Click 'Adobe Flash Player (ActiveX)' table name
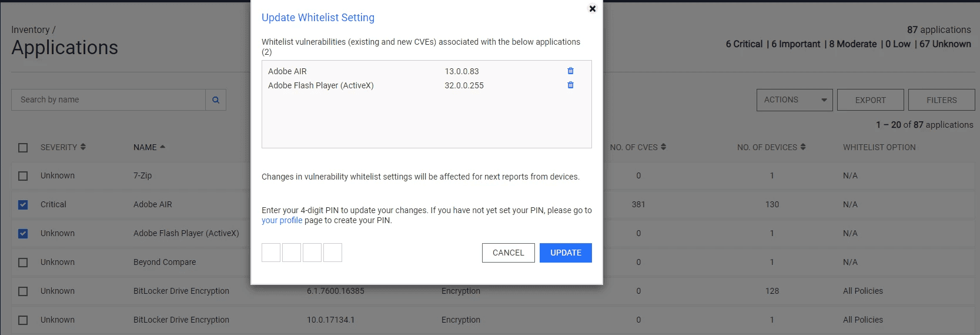This screenshot has width=980, height=335. click(186, 233)
